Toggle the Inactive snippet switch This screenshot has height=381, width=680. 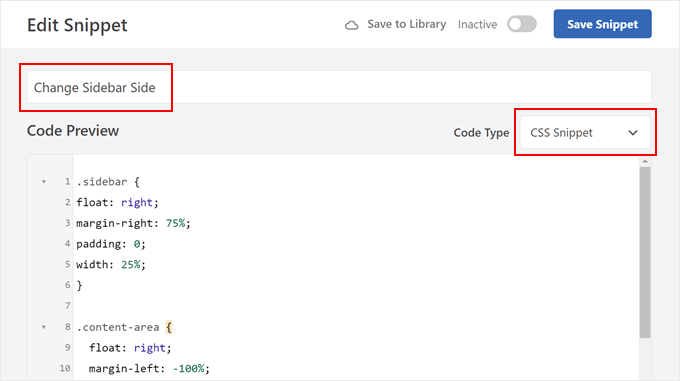pyautogui.click(x=522, y=24)
